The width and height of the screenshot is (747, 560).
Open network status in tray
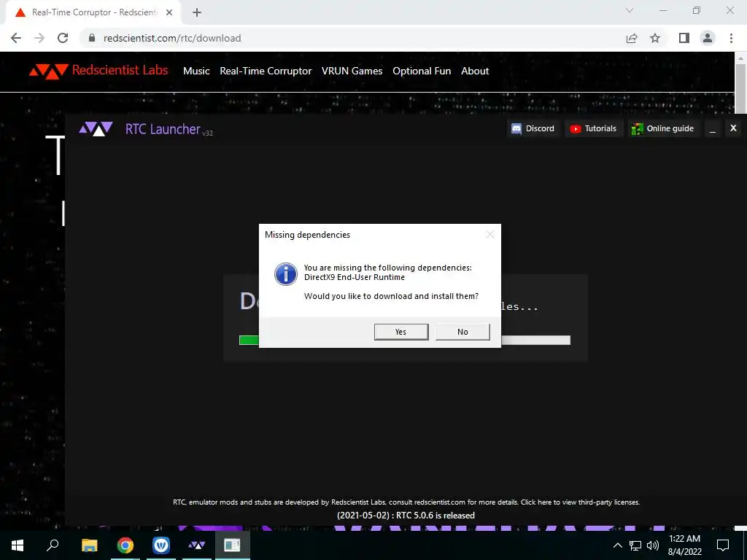coord(635,545)
